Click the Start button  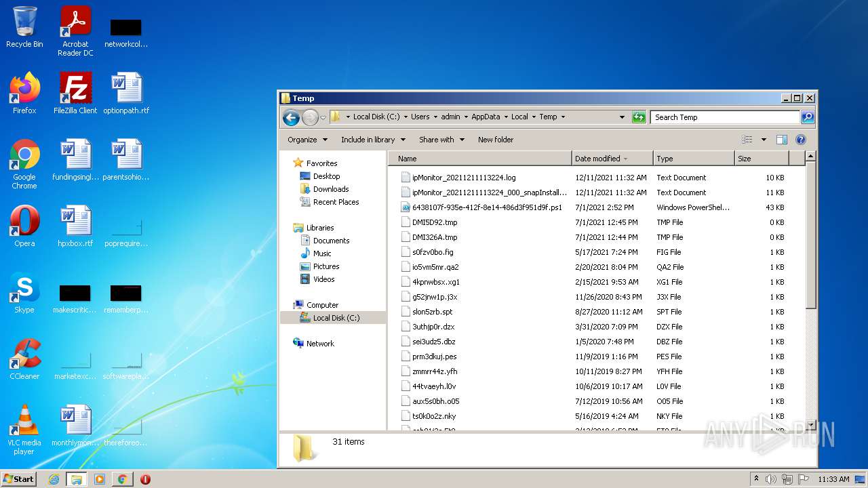coord(18,479)
